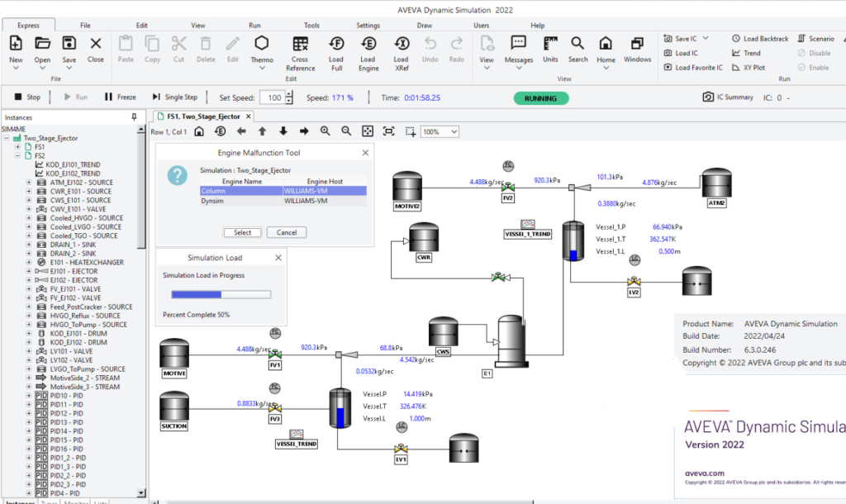This screenshot has width=846, height=504.
Task: Navigate flowsheet left with arrow icon
Action: [241, 131]
